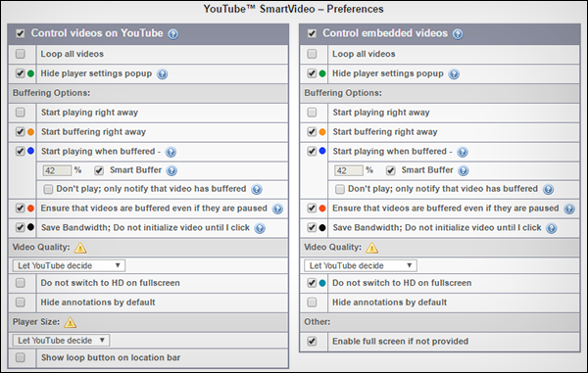This screenshot has height=373, width=588.
Task: Check YouTube Hide annotations by default
Action: tap(21, 303)
